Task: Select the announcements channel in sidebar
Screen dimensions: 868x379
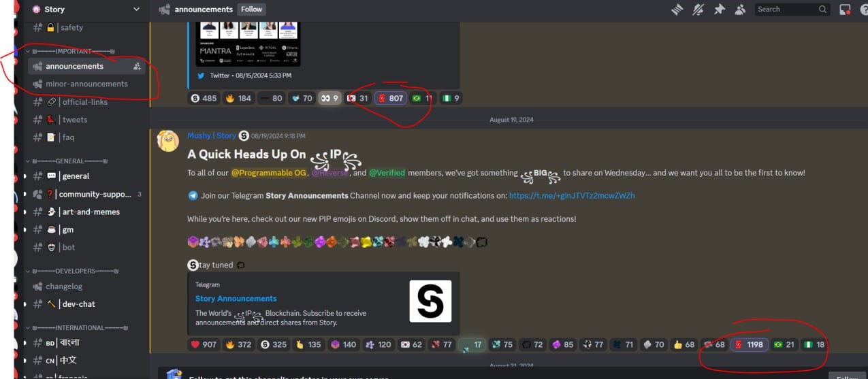Action: point(86,66)
